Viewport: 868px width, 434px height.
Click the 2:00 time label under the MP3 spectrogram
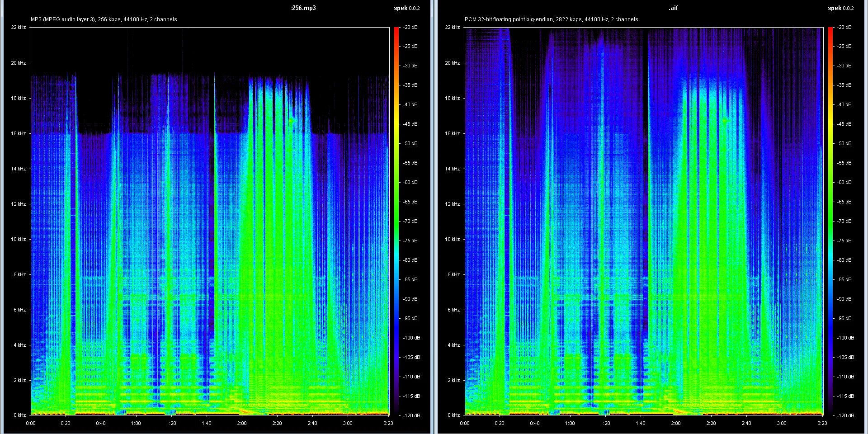(242, 423)
